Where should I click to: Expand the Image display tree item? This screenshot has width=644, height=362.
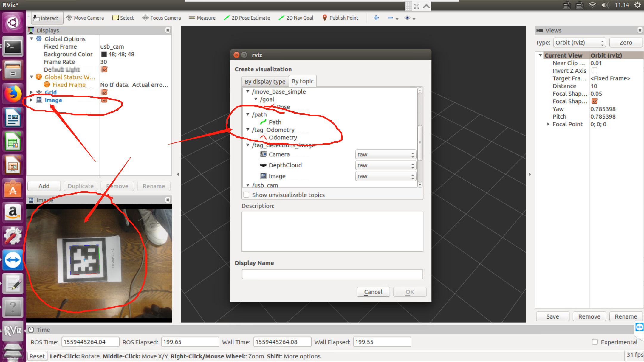click(x=32, y=100)
